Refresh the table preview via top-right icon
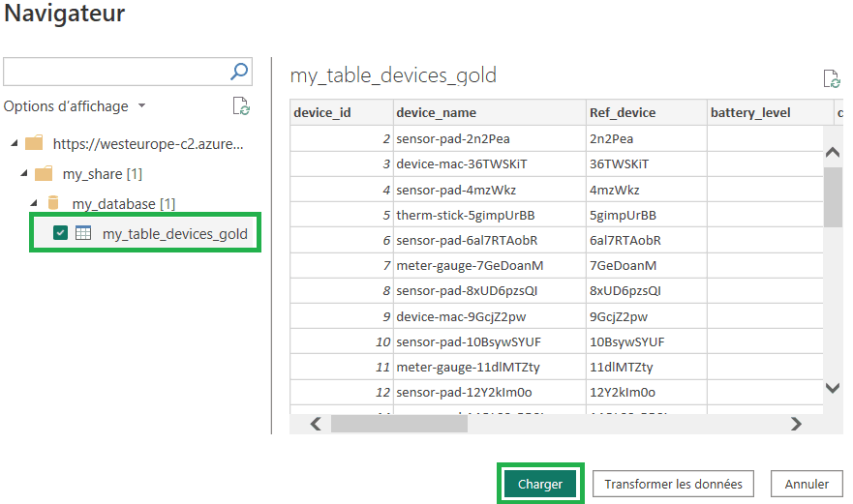The height and width of the screenshot is (504, 853). [x=832, y=78]
